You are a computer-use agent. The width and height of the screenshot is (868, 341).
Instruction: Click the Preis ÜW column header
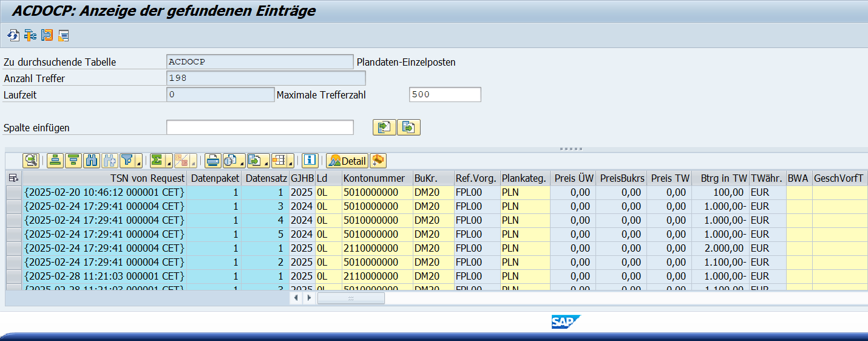pos(573,178)
